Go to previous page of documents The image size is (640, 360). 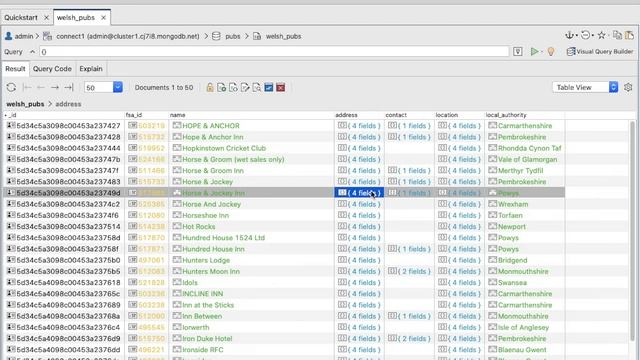point(41,87)
